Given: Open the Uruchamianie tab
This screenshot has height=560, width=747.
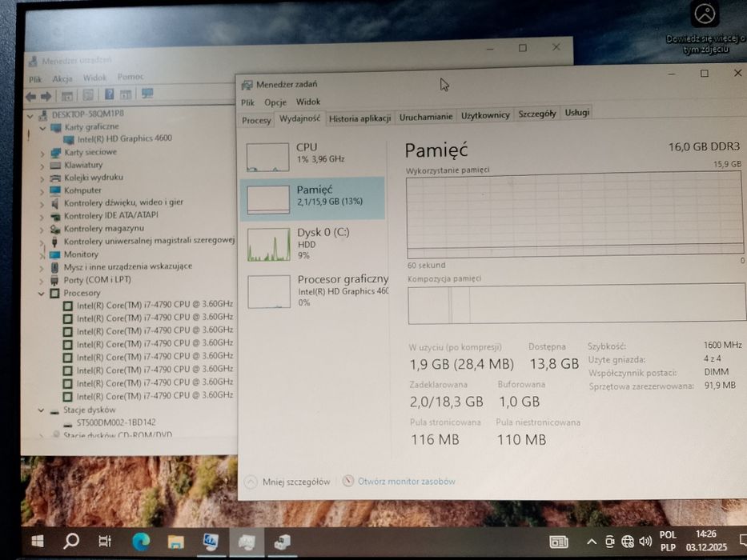Looking at the screenshot, I should point(426,117).
